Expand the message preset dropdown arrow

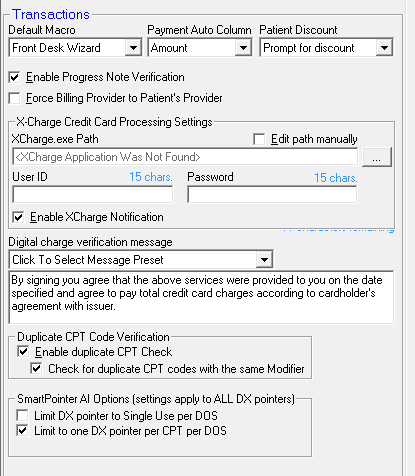(x=264, y=260)
